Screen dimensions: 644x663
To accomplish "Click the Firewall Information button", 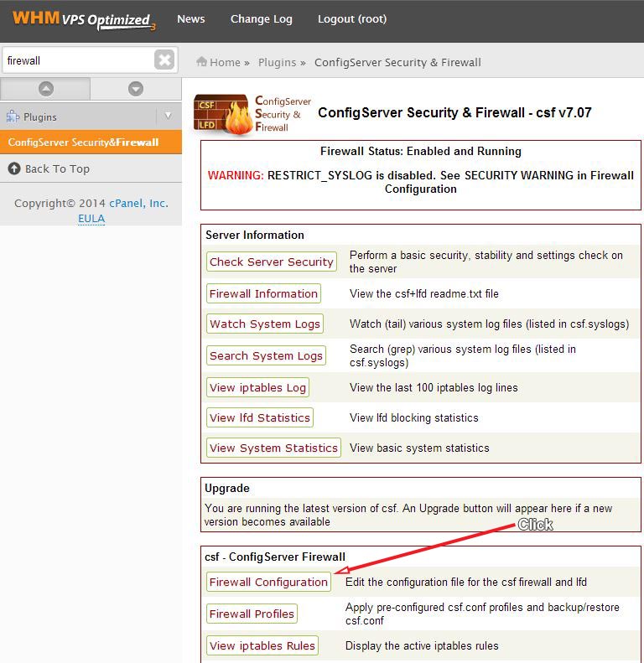I will click(x=263, y=293).
